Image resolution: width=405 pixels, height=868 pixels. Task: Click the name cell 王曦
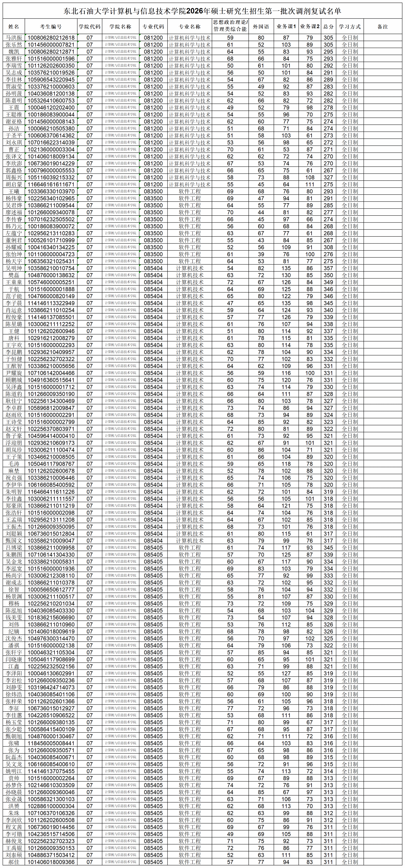point(14,191)
